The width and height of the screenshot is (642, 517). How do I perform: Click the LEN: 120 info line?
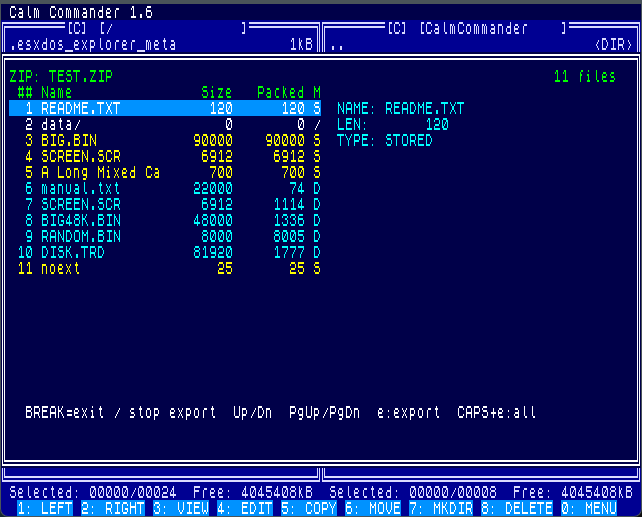(x=393, y=124)
